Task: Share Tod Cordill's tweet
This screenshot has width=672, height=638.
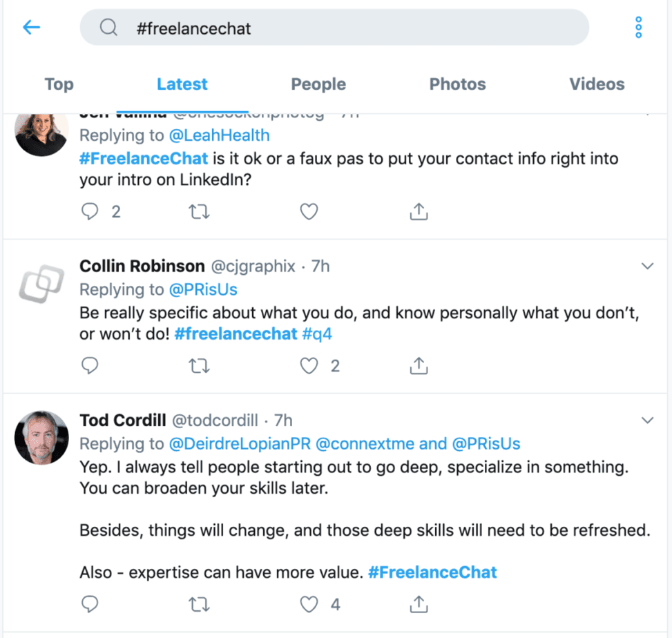Action: click(x=418, y=603)
